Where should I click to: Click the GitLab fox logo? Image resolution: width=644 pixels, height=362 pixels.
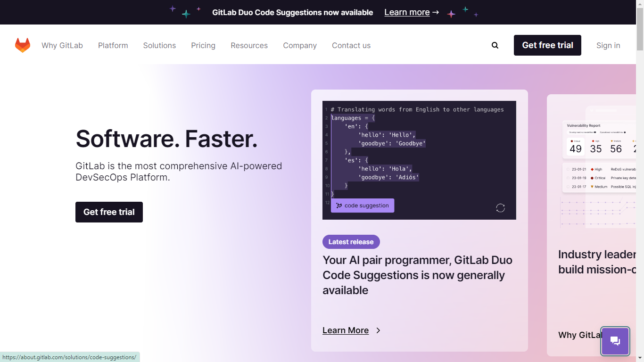pos(23,45)
